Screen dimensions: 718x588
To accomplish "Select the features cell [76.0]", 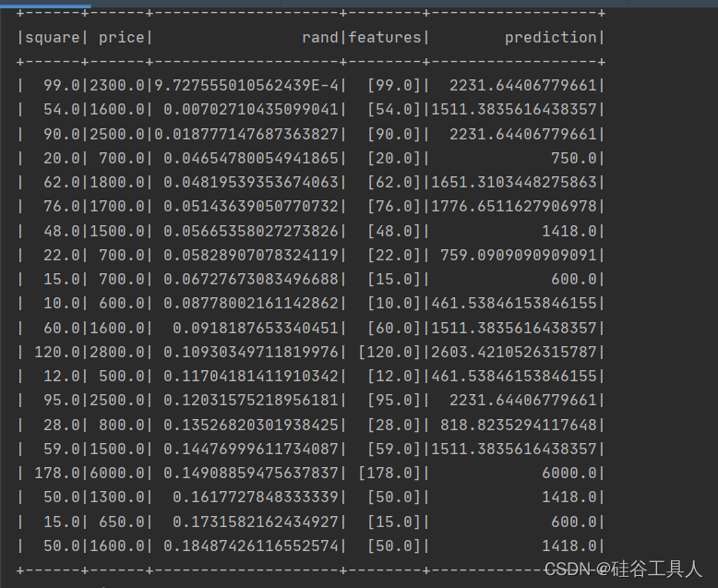I will pyautogui.click(x=394, y=207).
